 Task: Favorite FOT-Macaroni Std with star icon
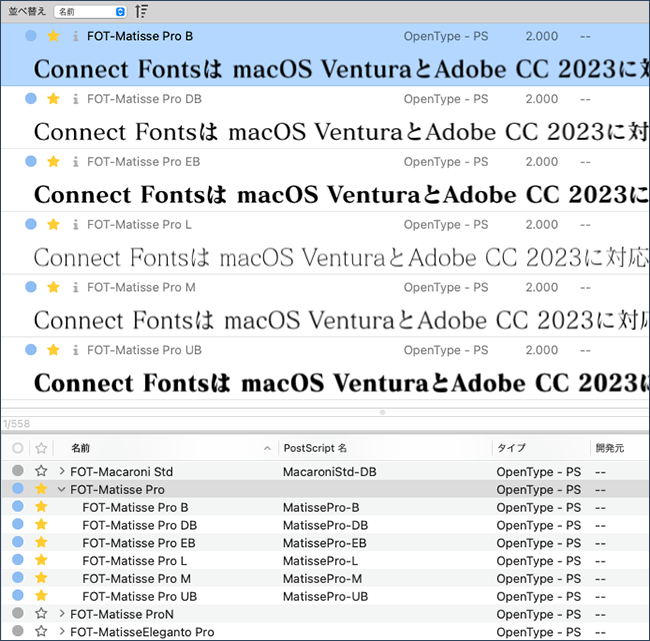41,471
